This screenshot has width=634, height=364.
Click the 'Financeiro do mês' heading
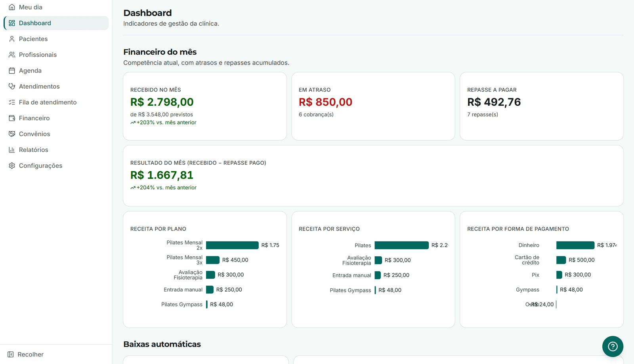pyautogui.click(x=160, y=52)
